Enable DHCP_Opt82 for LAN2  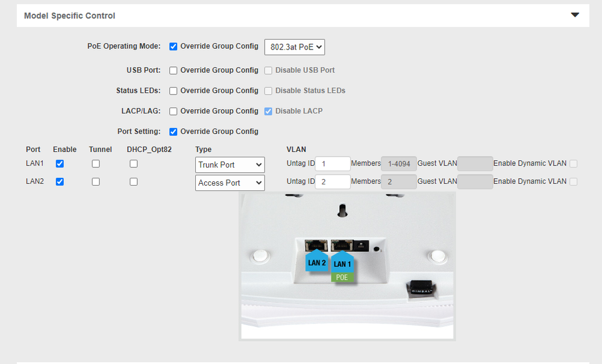click(134, 182)
